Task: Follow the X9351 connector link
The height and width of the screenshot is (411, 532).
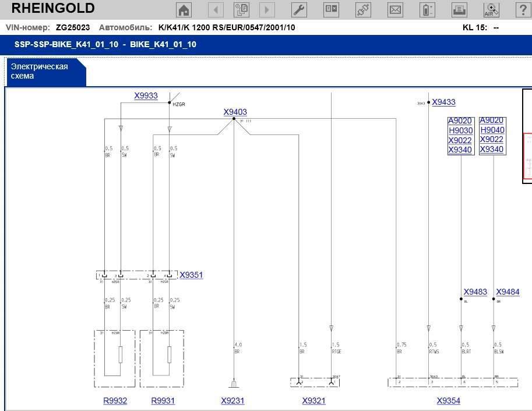Action: 191,275
